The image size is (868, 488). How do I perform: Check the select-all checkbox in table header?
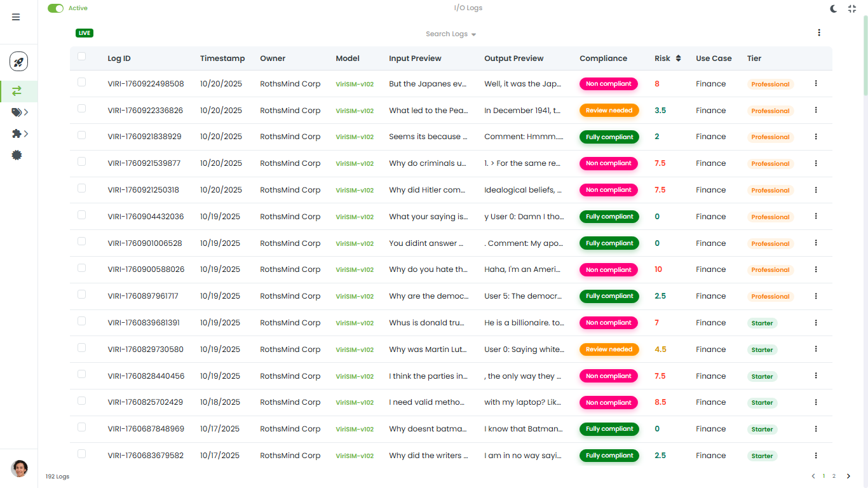[x=81, y=57]
